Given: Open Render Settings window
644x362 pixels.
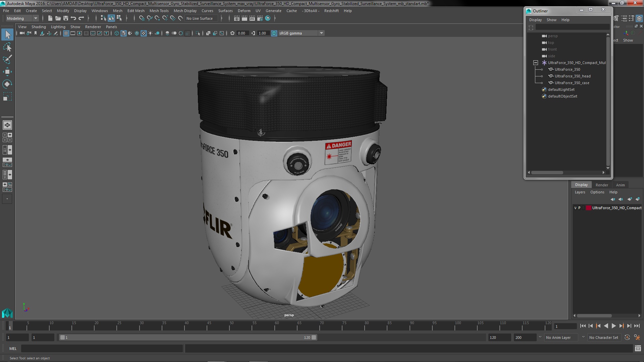Looking at the screenshot, I should pyautogui.click(x=260, y=18).
